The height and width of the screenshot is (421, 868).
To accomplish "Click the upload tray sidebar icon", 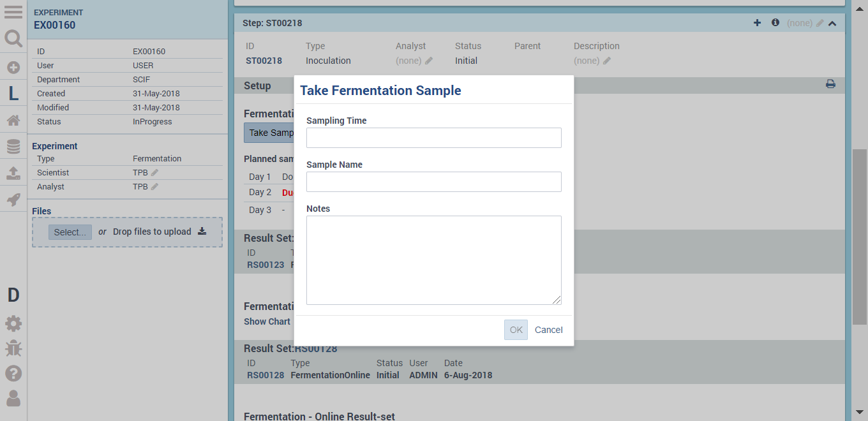I will (x=13, y=173).
